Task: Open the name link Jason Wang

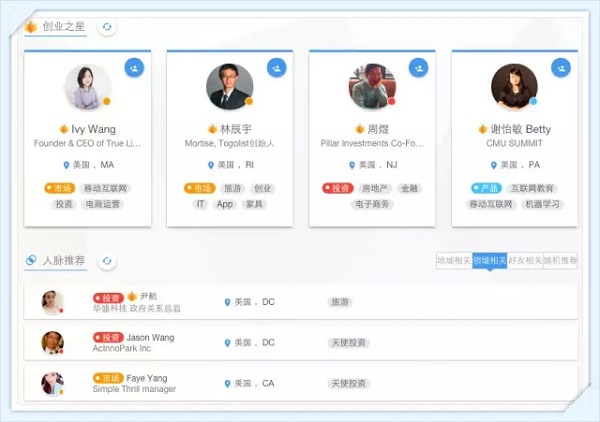Action: click(150, 337)
